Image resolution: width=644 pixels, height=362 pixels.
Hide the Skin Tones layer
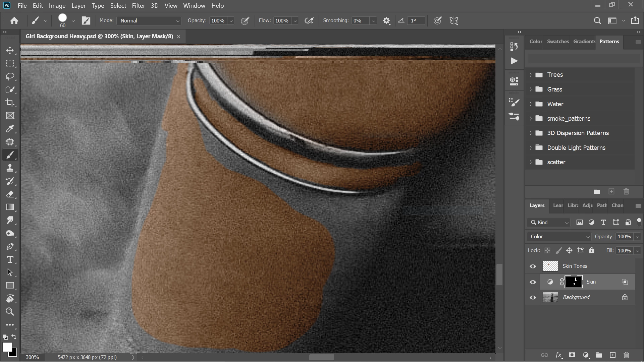(x=533, y=266)
